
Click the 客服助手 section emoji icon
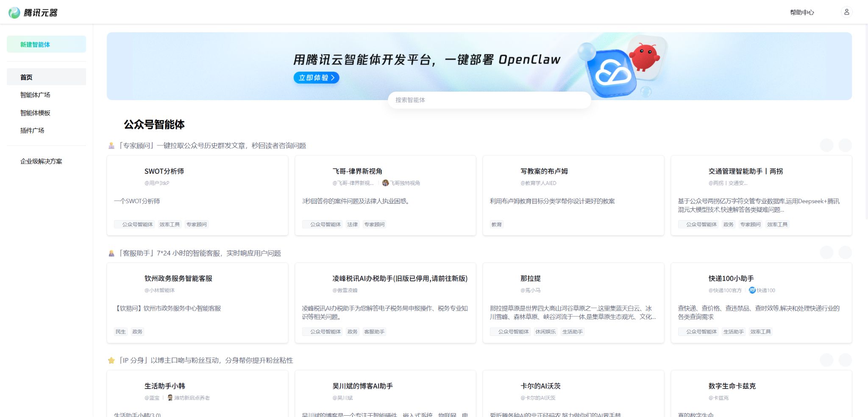coord(111,253)
